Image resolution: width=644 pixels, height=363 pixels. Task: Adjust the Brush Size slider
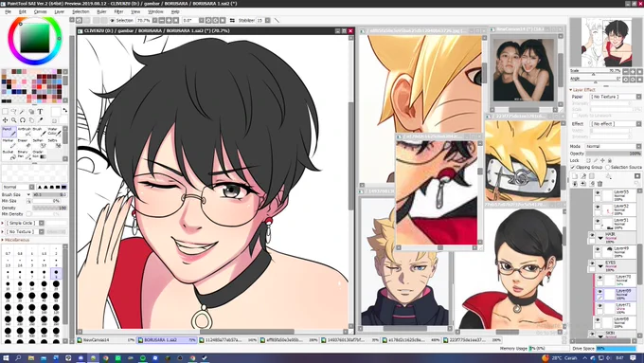click(x=49, y=194)
